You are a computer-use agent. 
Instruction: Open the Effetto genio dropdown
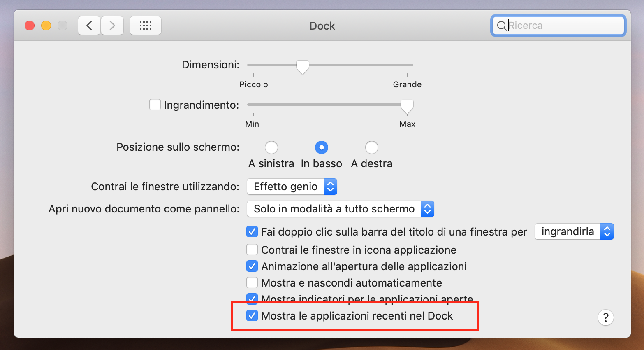(x=292, y=187)
